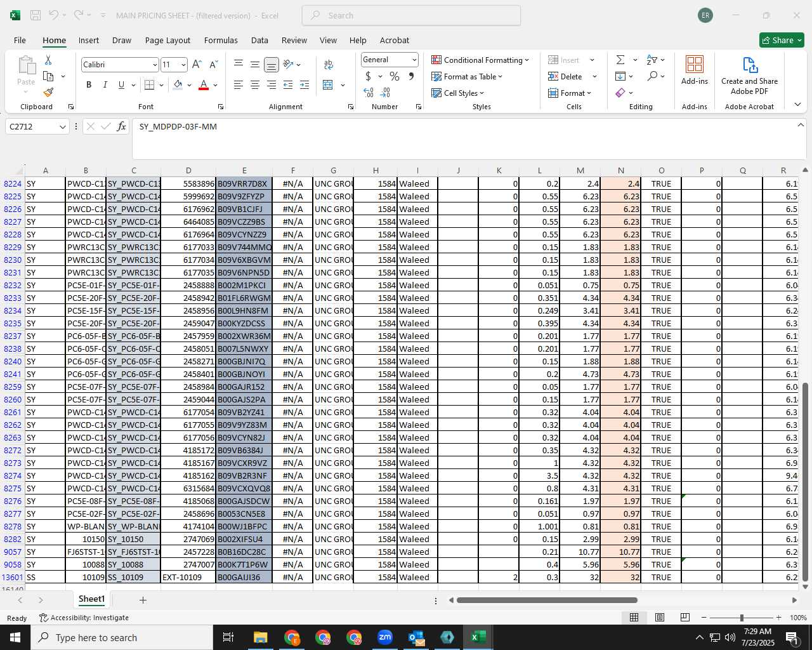Image resolution: width=812 pixels, height=650 pixels.
Task: Select Center alignment
Action: (x=255, y=84)
